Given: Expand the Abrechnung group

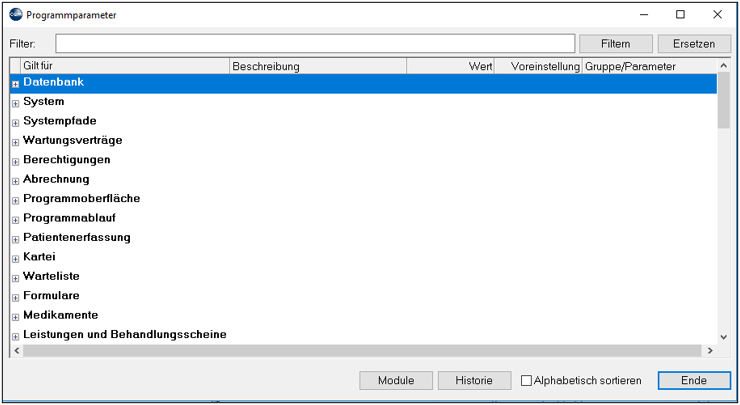Looking at the screenshot, I should (x=16, y=181).
